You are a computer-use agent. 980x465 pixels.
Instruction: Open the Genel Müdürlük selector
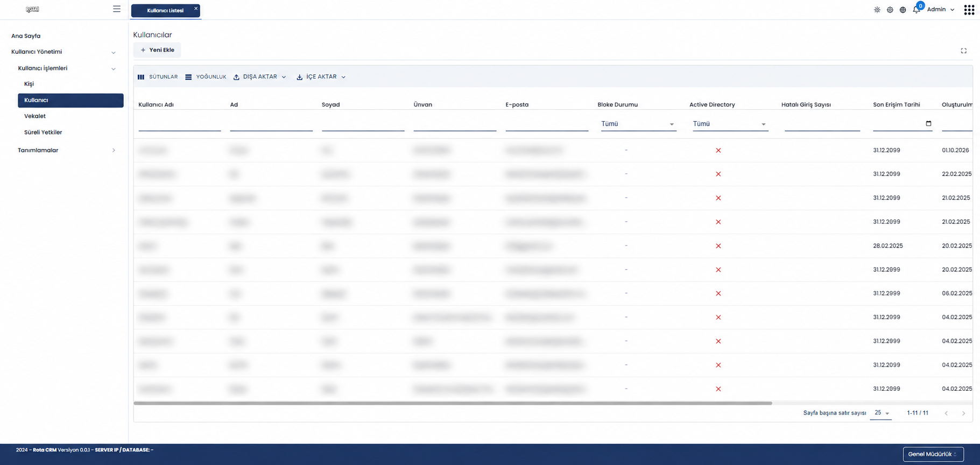coord(933,454)
